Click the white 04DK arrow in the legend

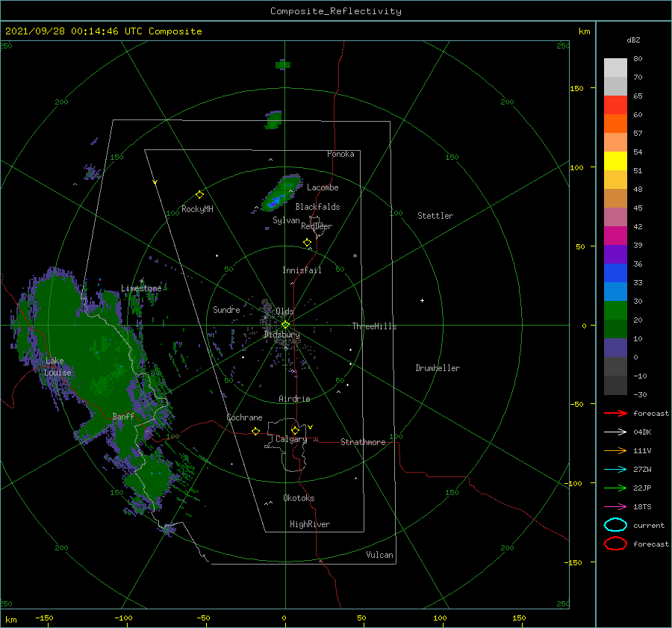pyautogui.click(x=615, y=432)
